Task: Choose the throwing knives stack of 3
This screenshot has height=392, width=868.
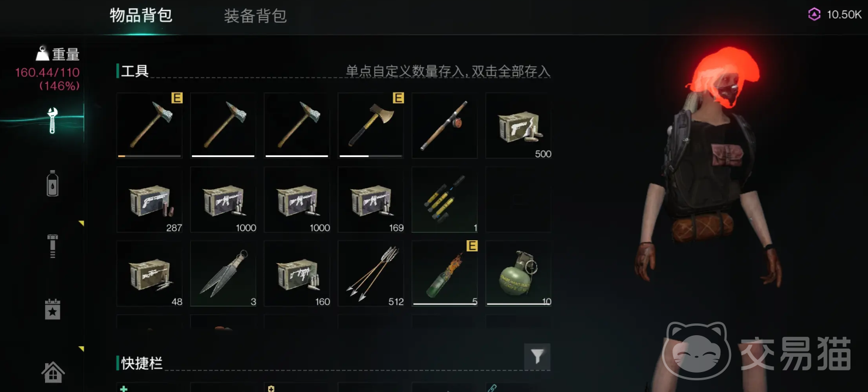Action: [x=223, y=273]
